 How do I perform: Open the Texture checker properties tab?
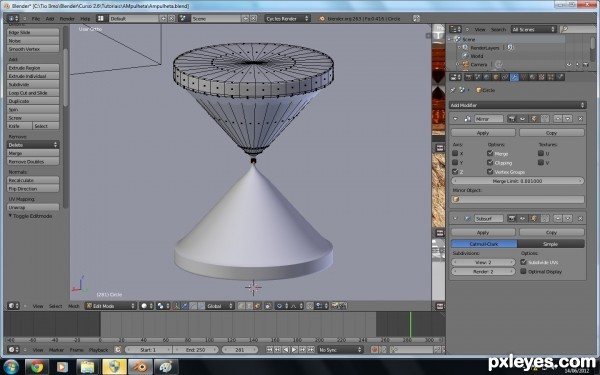coord(541,77)
